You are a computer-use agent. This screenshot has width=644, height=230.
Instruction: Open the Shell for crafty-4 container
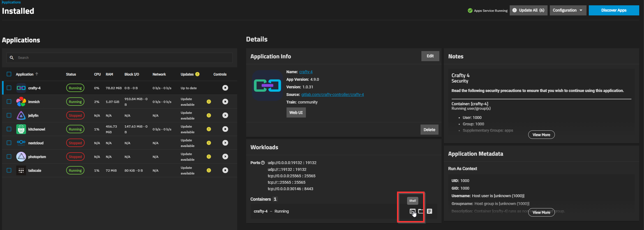click(412, 211)
